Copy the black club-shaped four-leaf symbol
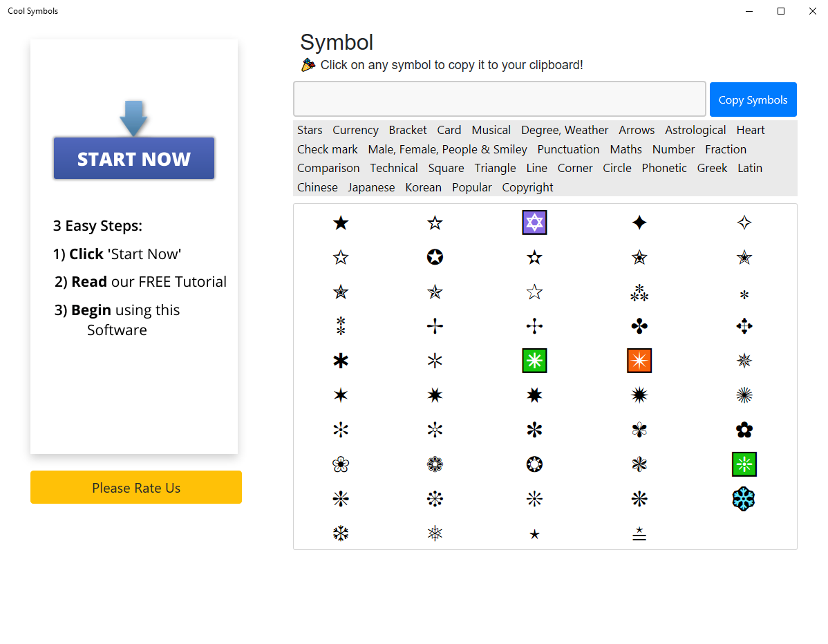The width and height of the screenshot is (828, 644). tap(639, 326)
